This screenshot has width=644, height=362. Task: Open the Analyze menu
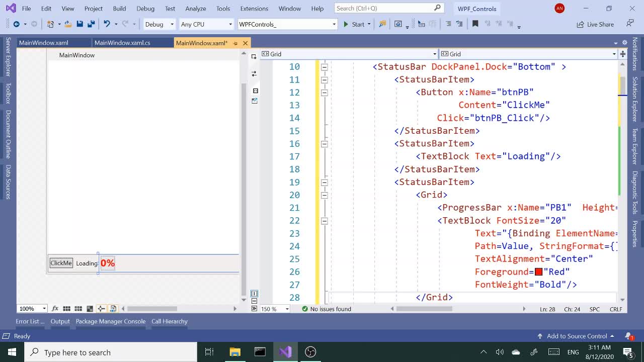[195, 9]
